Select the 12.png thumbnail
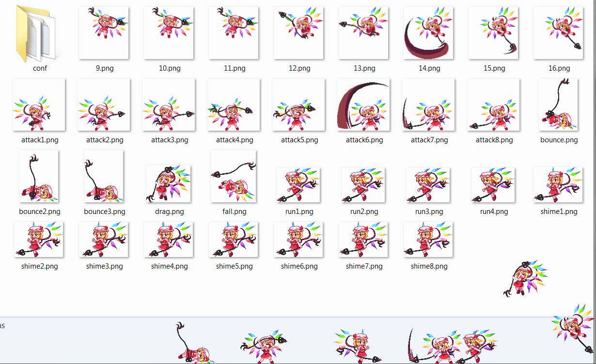The height and width of the screenshot is (364, 596). (x=298, y=33)
